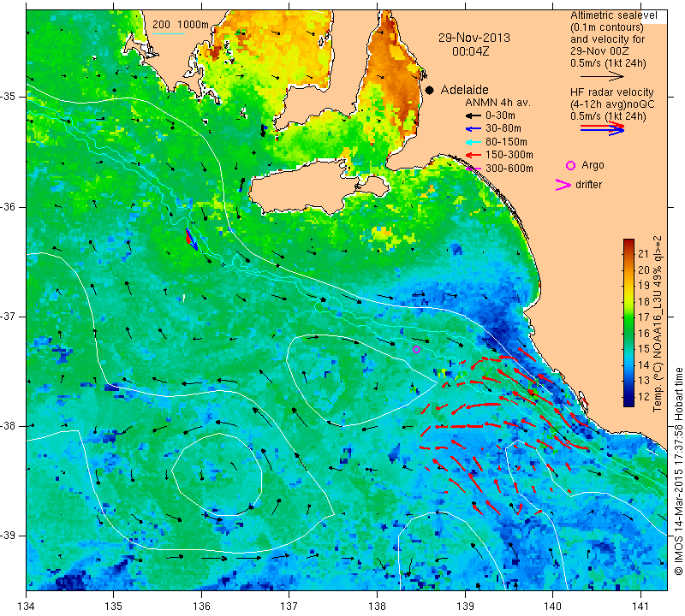Click the 141 longitude axis label

640,606
